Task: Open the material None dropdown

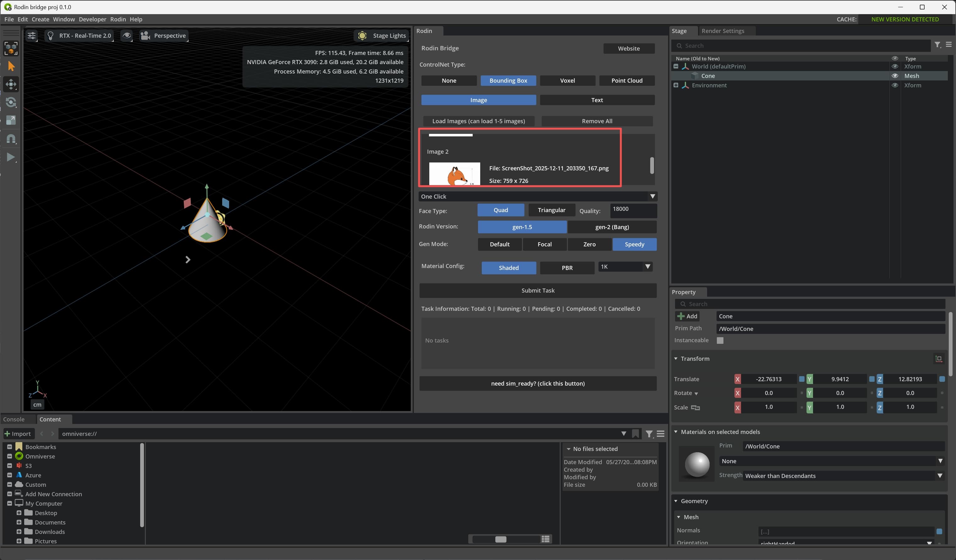Action: coord(832,461)
